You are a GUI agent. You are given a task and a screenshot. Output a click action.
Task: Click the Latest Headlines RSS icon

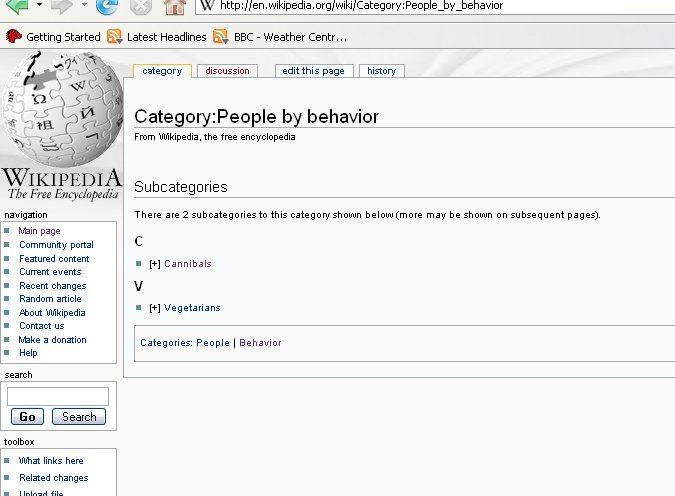115,37
